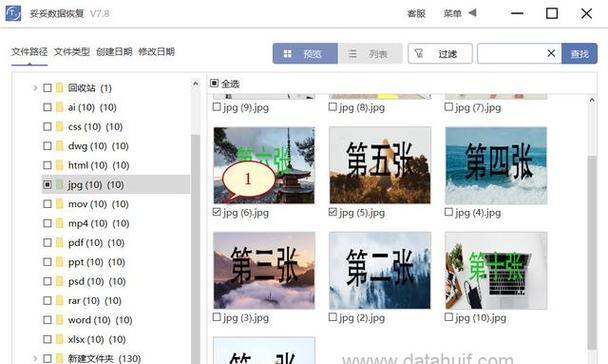608x364 pixels.
Task: Expand the 新建文件夹 (130) tree node
Action: (35, 358)
